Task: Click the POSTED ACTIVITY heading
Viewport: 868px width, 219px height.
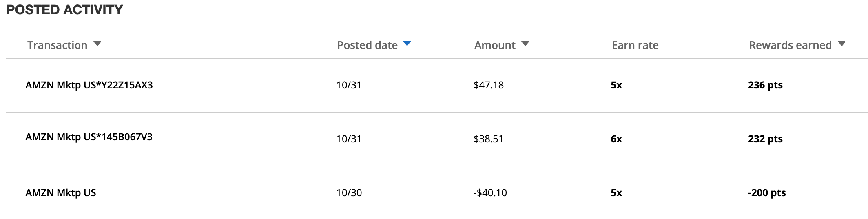Action: (65, 10)
